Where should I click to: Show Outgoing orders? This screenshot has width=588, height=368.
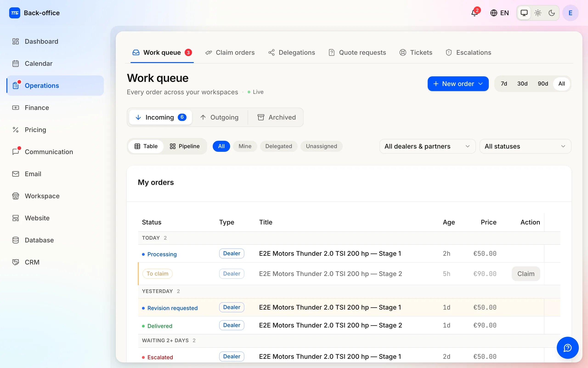point(220,117)
